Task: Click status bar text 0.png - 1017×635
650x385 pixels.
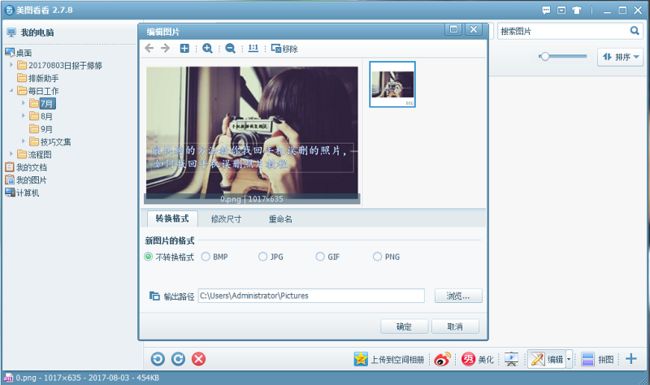Action: pos(49,378)
